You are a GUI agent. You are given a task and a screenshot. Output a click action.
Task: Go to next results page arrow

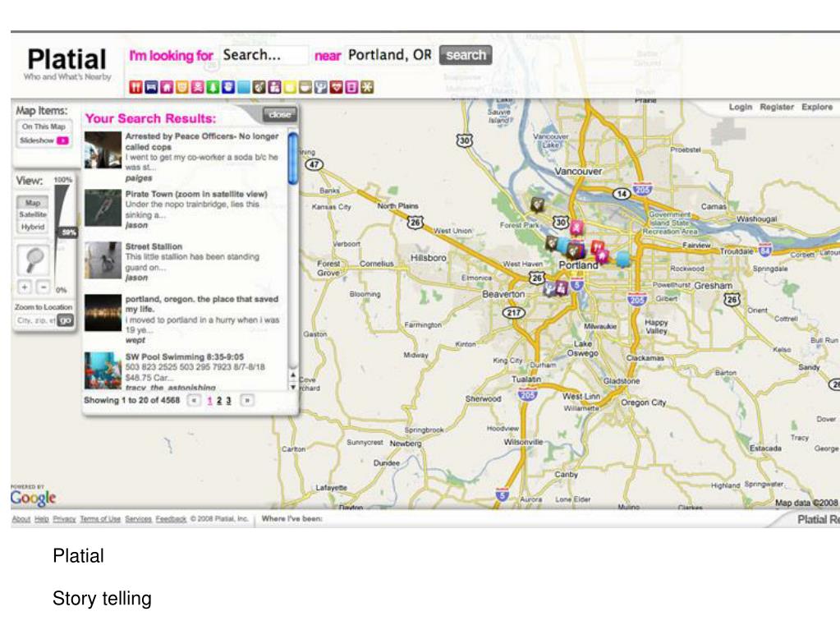pos(247,400)
